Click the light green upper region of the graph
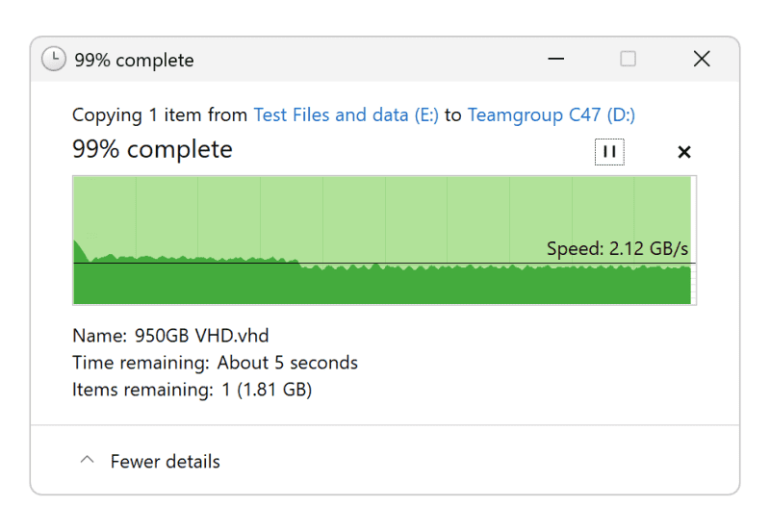Image resolution: width=770 pixels, height=532 pixels. click(385, 212)
